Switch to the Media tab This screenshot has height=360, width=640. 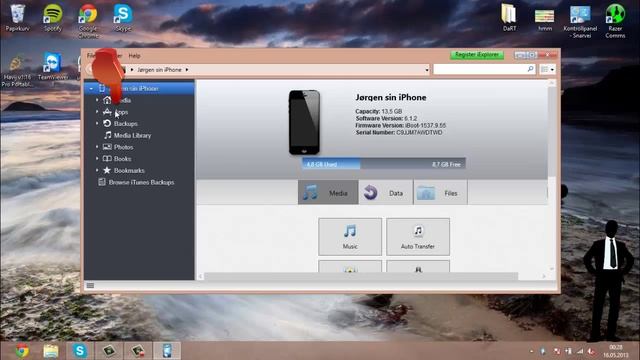(x=328, y=192)
